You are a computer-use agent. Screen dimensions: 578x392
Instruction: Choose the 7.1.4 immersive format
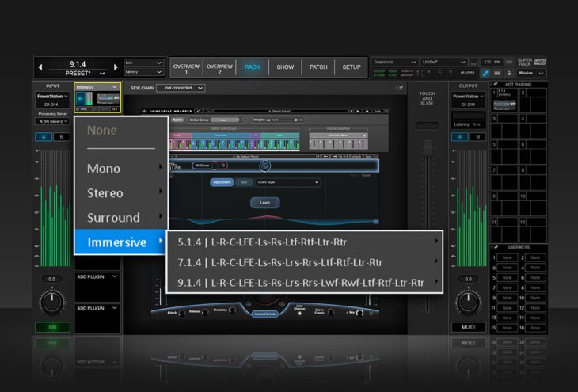[x=305, y=262]
